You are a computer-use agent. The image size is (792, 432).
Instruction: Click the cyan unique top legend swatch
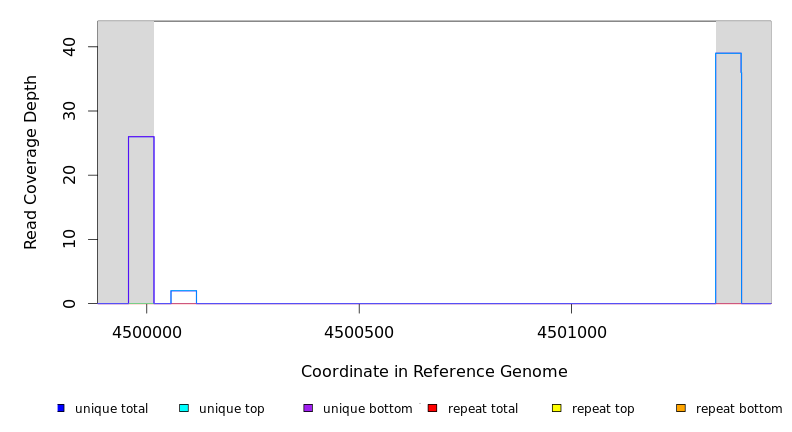(184, 408)
